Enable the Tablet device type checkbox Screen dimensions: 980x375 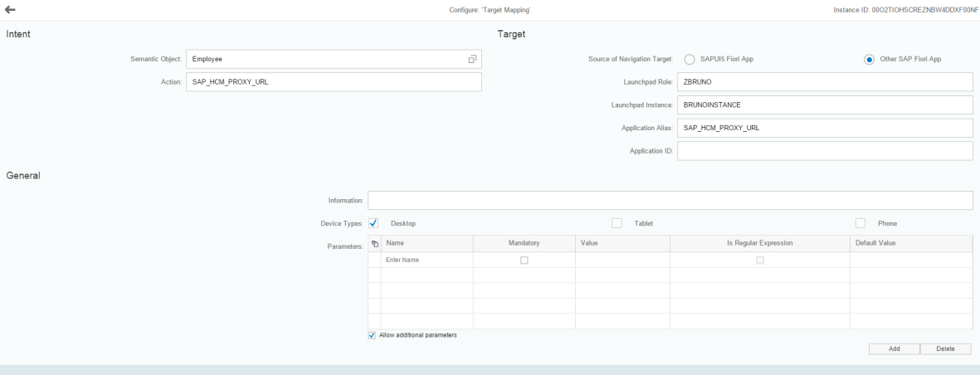click(617, 223)
